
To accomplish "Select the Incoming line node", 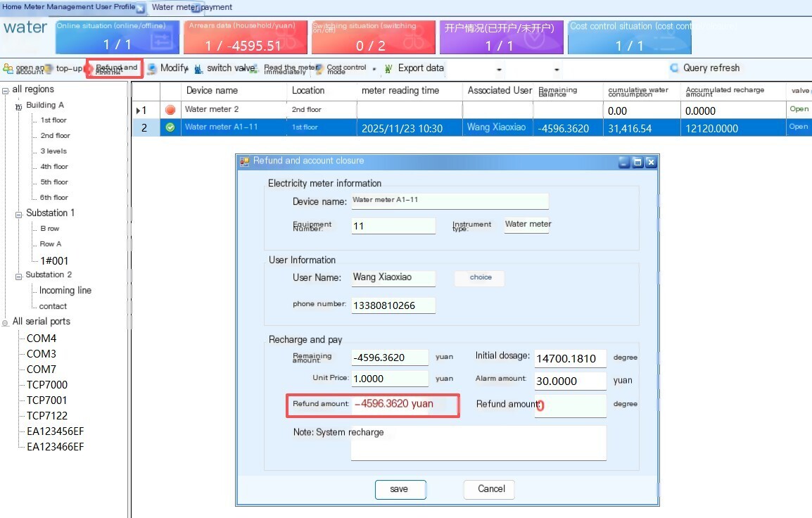I will tap(65, 291).
